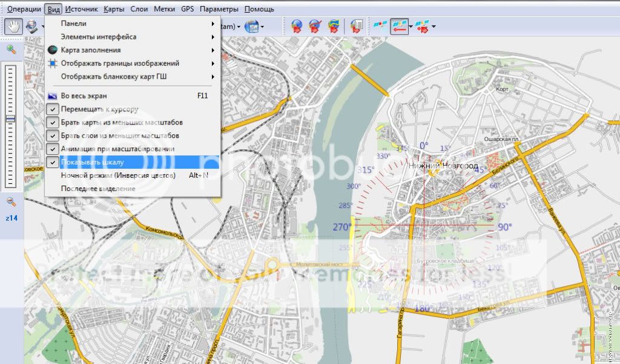The width and height of the screenshot is (620, 364).
Task: Click the document list with red arrow icon
Action: pyautogui.click(x=356, y=27)
